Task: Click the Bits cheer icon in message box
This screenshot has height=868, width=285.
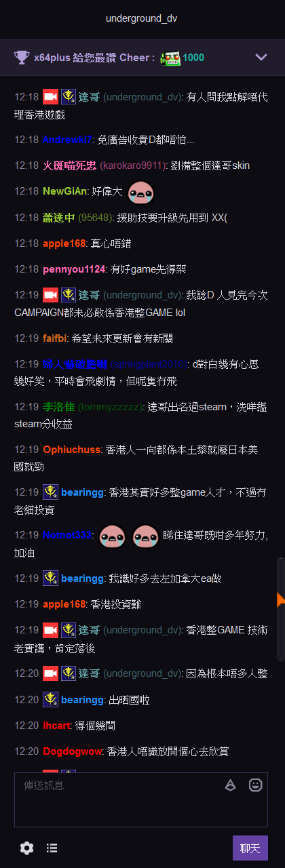Action: tap(231, 785)
